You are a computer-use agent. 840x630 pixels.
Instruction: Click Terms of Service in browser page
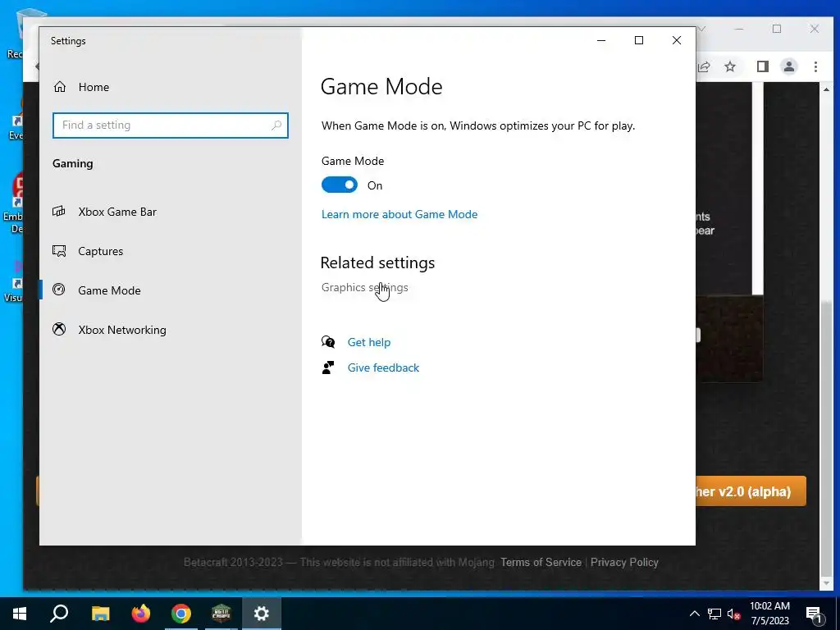(x=541, y=563)
